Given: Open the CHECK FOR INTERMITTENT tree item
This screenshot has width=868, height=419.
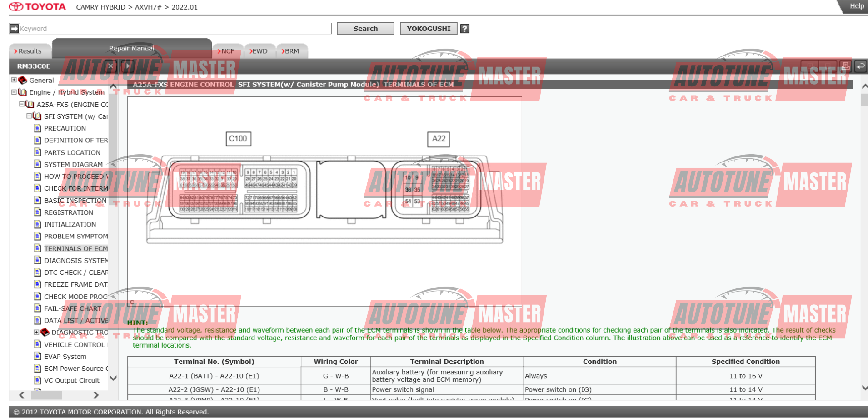Looking at the screenshot, I should pyautogui.click(x=76, y=188).
